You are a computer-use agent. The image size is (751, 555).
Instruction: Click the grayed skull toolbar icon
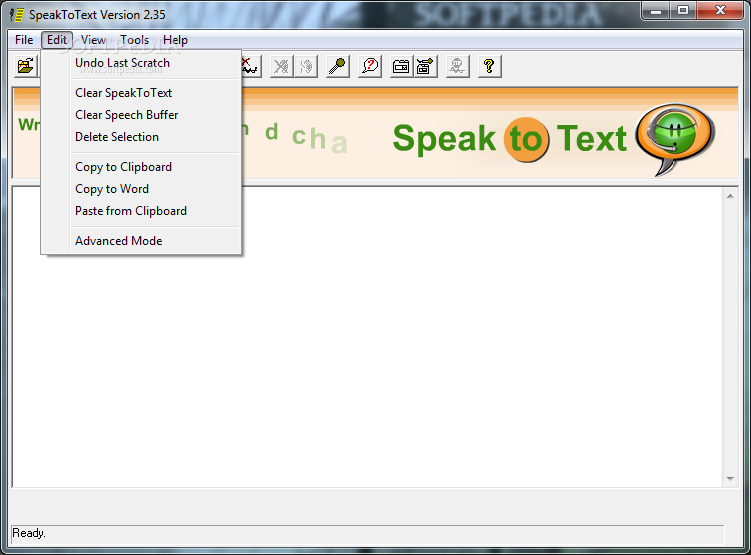point(457,66)
